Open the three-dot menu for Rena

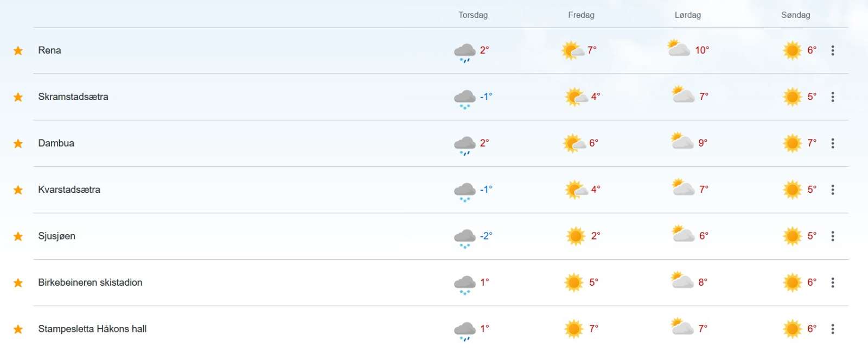pyautogui.click(x=833, y=51)
